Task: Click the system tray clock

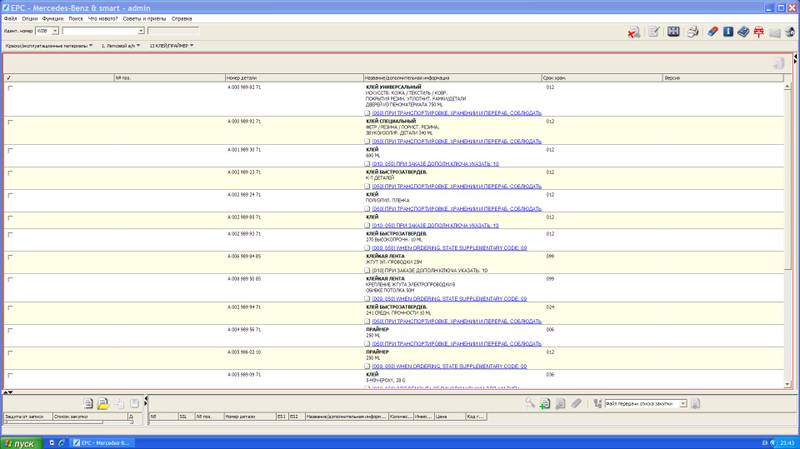Action: click(787, 443)
